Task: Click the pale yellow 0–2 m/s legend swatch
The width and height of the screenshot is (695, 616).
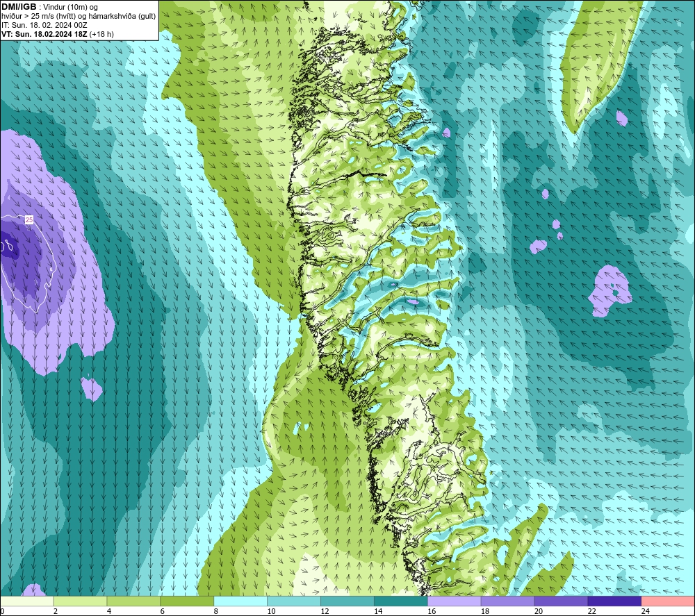Action: [26, 601]
